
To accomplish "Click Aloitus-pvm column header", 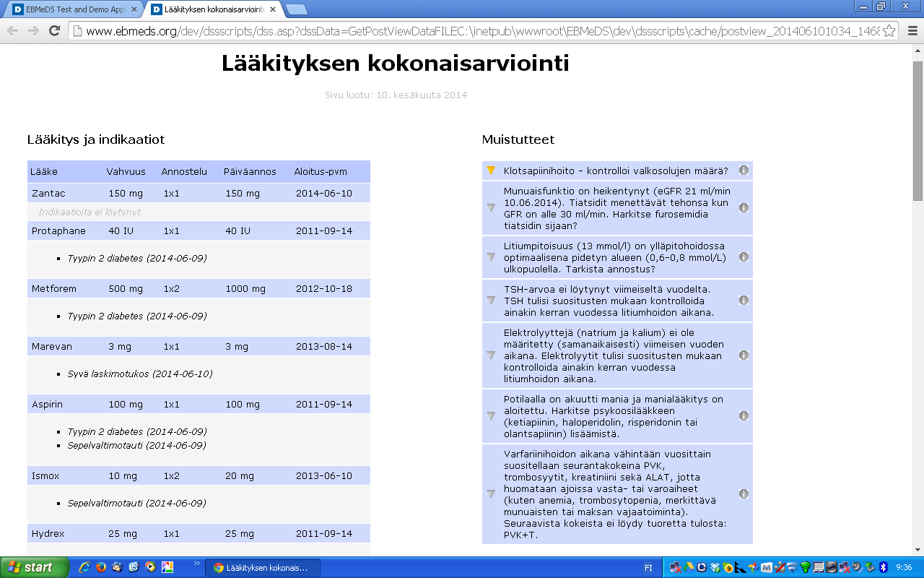I will coord(321,172).
